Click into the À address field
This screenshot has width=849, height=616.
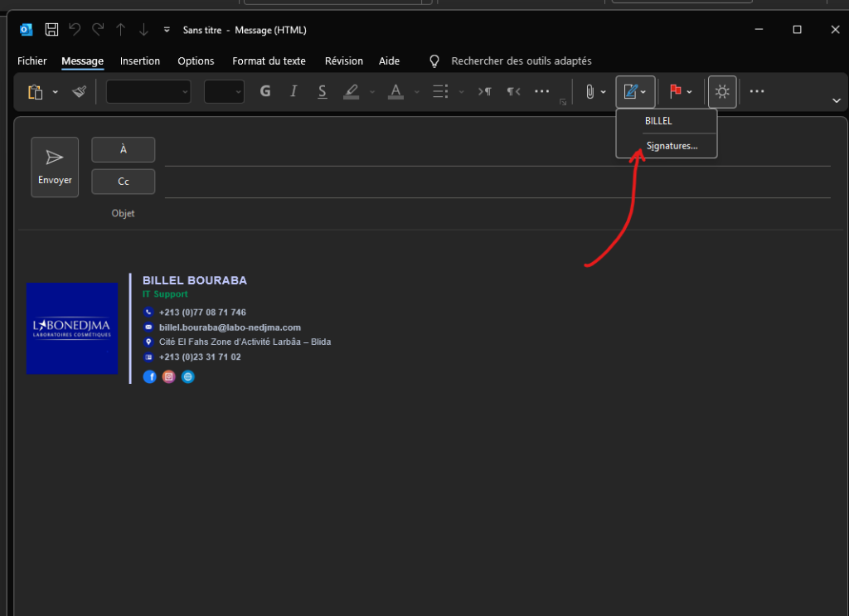[497, 153]
